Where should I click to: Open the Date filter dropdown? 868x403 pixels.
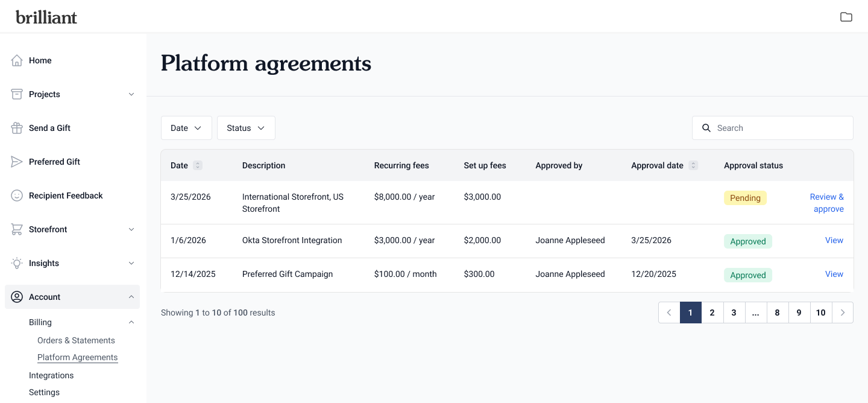pos(186,128)
